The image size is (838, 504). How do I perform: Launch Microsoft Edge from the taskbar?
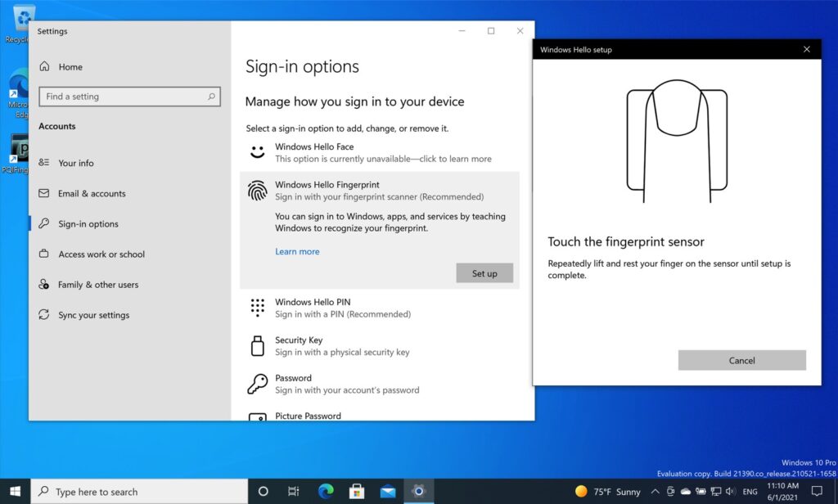326,492
